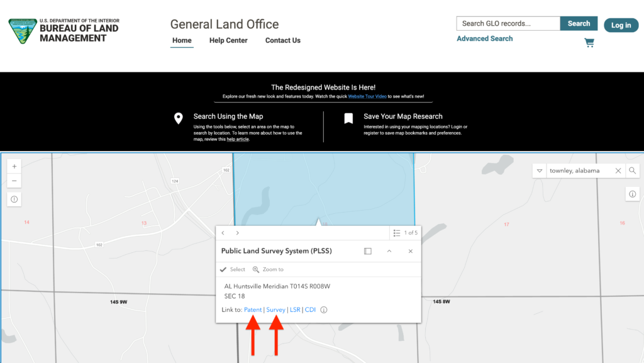Select the Home nav item
This screenshot has width=644, height=363.
182,40
